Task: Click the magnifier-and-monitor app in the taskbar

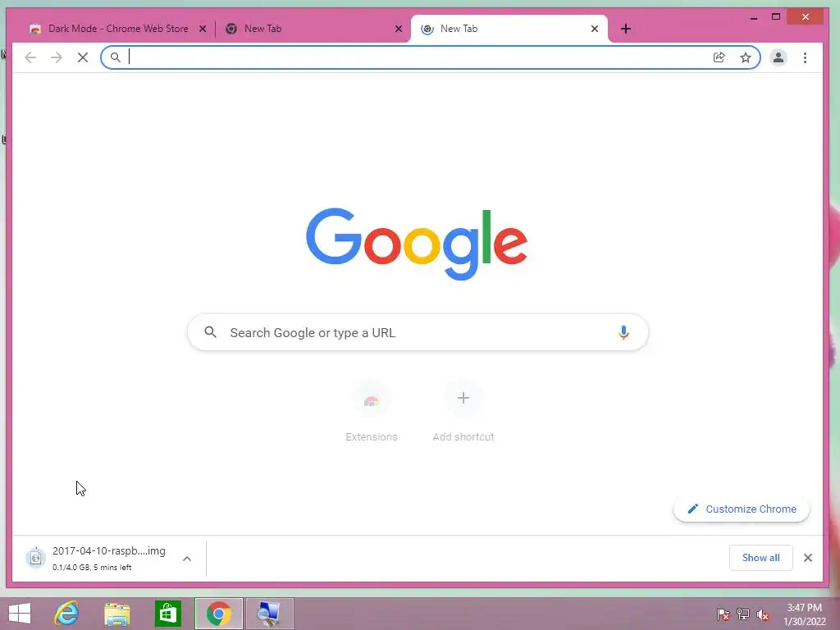Action: click(269, 614)
